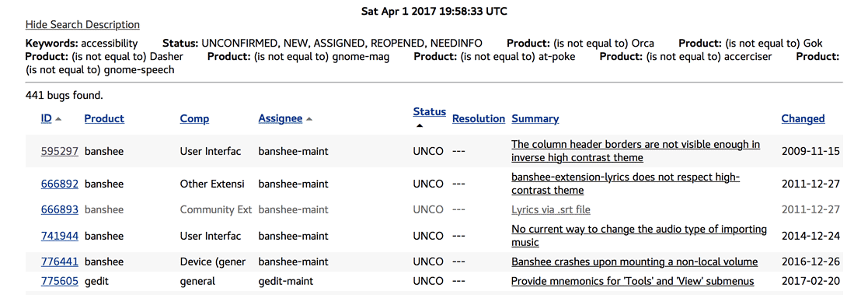Image resolution: width=868 pixels, height=295 pixels.
Task: Open bug 741944
Action: point(60,236)
